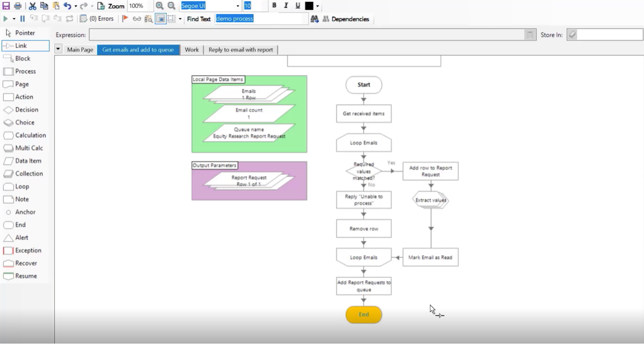Select the Action stage tool
Viewport: 644px width, 345px height.
(26, 97)
